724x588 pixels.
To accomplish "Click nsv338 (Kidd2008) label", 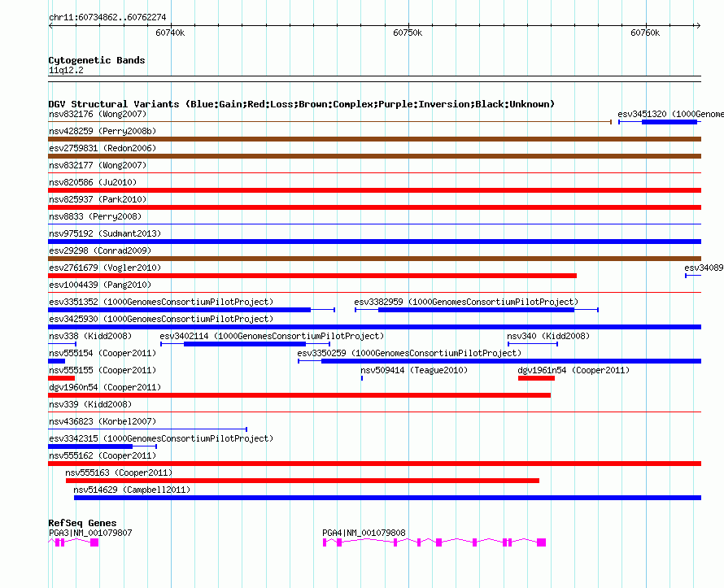I will [x=90, y=336].
